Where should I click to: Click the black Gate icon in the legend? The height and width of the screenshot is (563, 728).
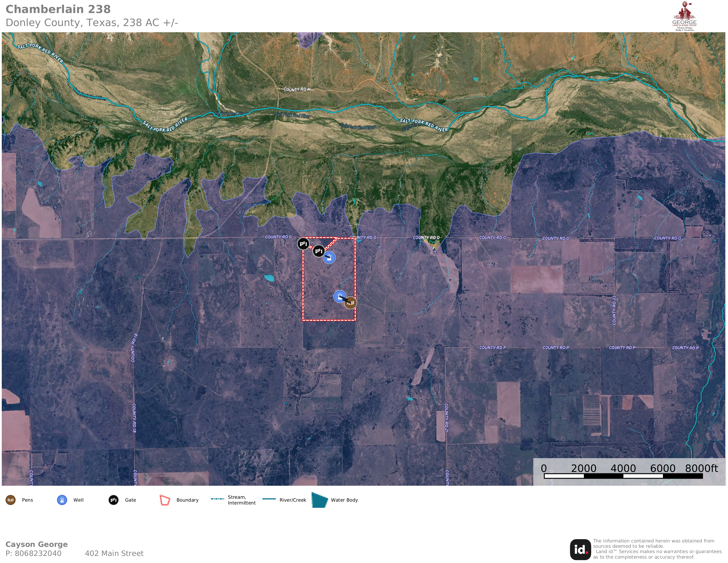coord(113,500)
